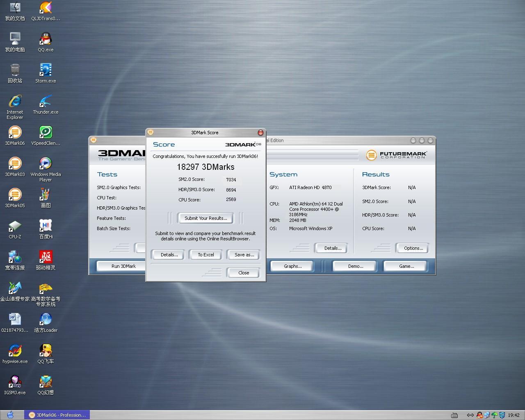The width and height of the screenshot is (525, 420).
Task: Open Internet Explorer desktop icon
Action: coord(15,107)
